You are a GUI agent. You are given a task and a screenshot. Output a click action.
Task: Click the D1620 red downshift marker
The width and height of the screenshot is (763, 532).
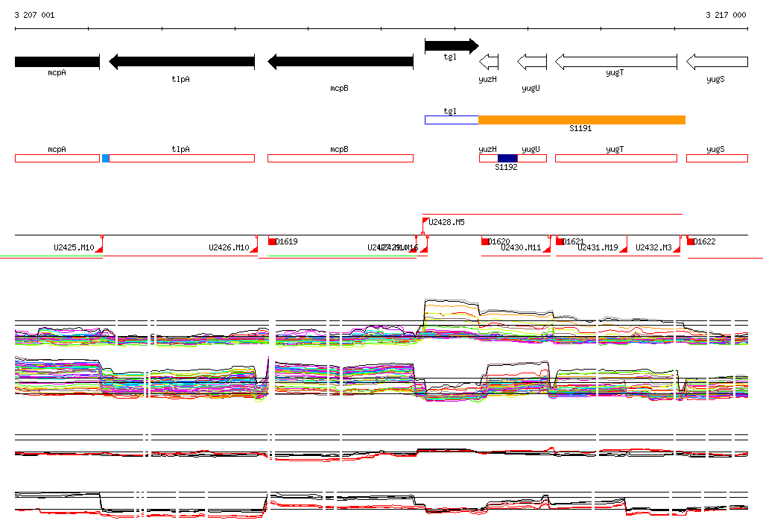click(484, 241)
